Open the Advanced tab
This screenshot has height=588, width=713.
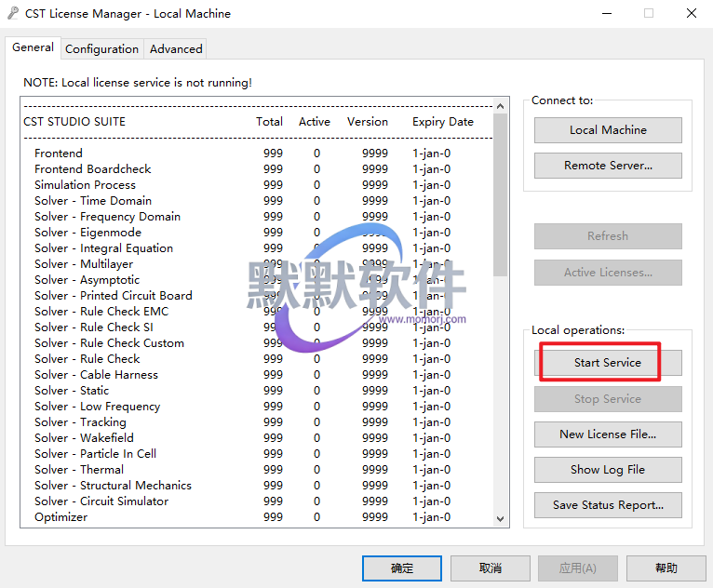click(176, 48)
